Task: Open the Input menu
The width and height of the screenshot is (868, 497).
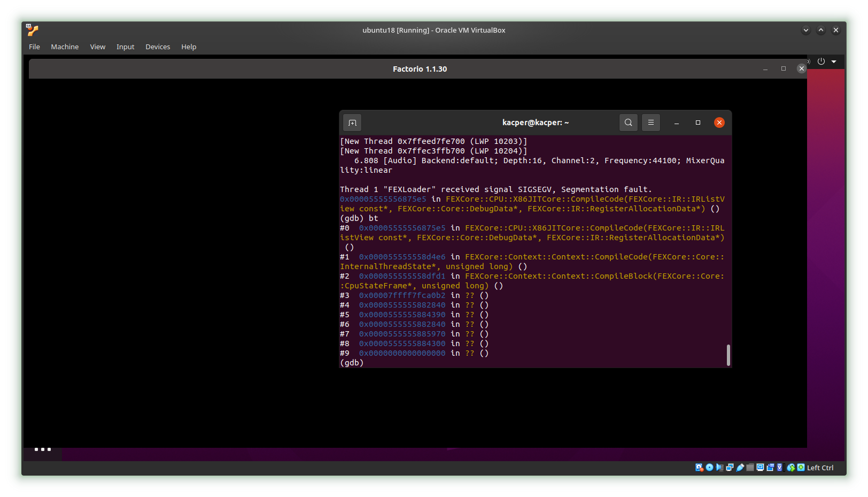Action: point(125,47)
